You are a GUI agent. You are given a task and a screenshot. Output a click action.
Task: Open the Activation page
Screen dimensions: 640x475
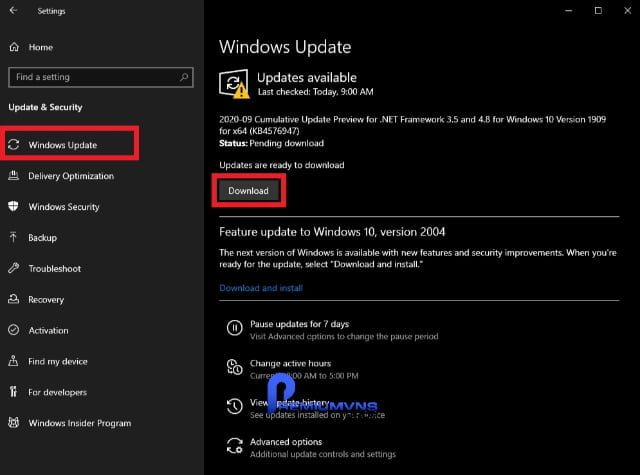[x=49, y=331]
